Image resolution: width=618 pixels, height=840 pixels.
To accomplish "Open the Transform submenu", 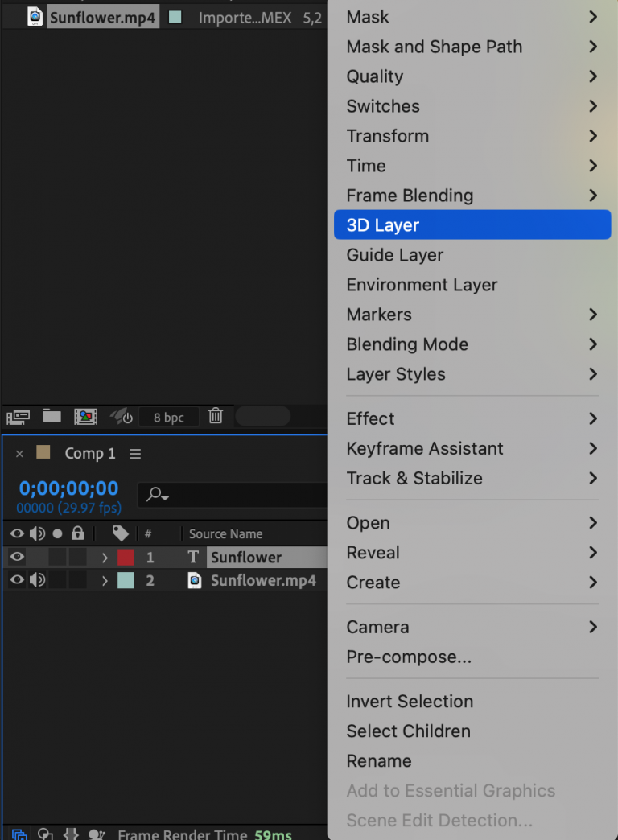I will pyautogui.click(x=387, y=136).
